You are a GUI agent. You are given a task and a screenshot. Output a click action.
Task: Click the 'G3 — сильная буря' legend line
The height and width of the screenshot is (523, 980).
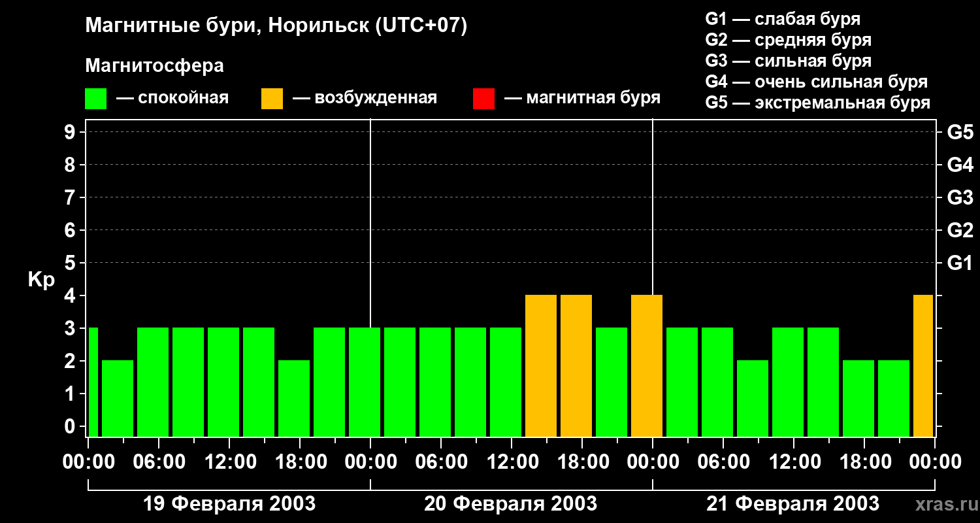789,61
